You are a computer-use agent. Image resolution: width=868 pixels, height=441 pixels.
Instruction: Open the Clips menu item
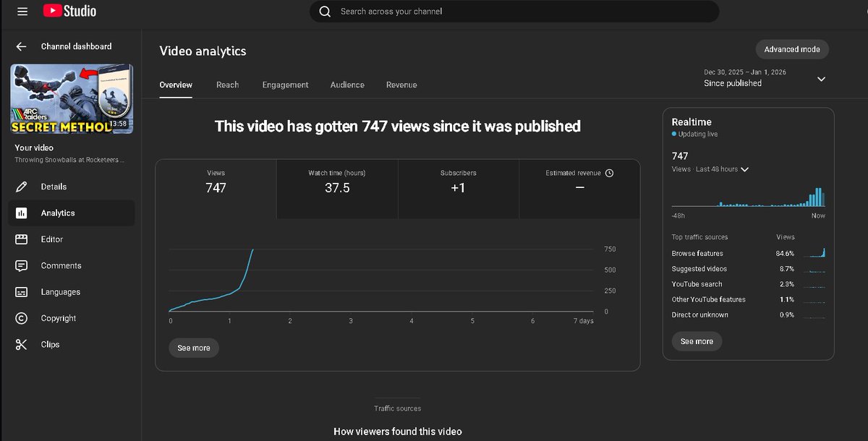click(x=72, y=345)
